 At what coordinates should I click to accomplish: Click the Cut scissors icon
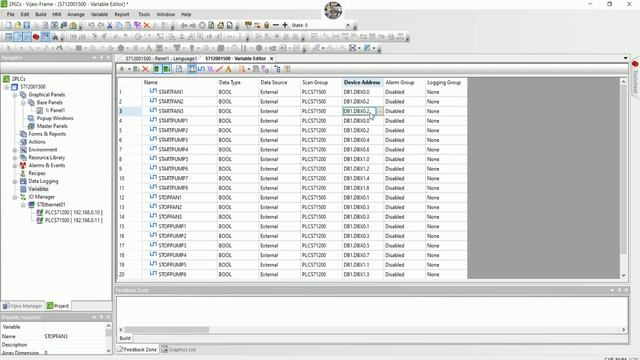pyautogui.click(x=109, y=25)
